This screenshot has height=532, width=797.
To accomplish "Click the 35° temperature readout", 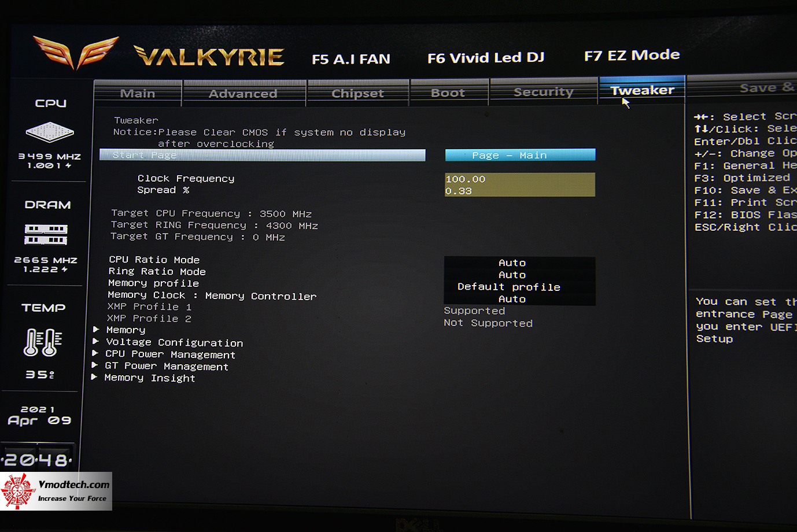I will coord(40,375).
